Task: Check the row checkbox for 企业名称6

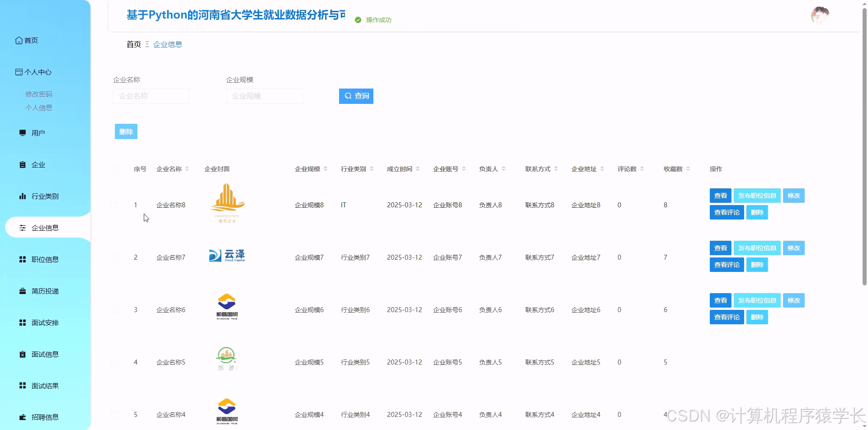Action: [x=114, y=309]
